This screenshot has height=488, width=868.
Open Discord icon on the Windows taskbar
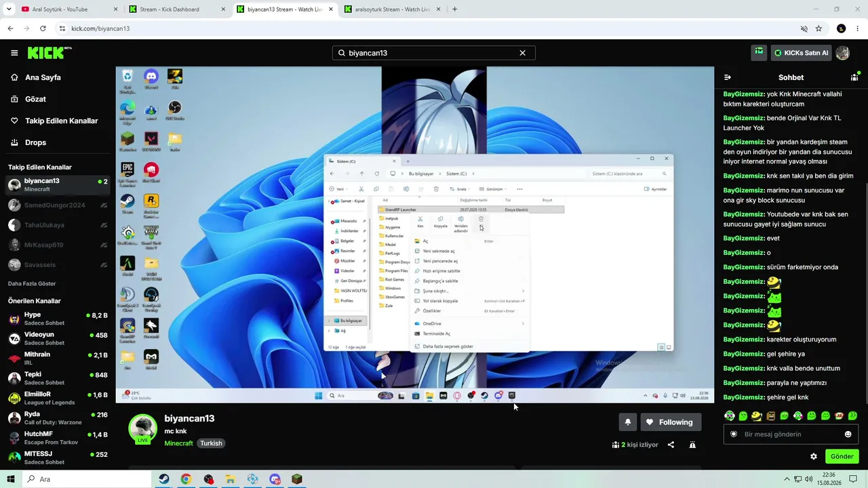coord(275,479)
